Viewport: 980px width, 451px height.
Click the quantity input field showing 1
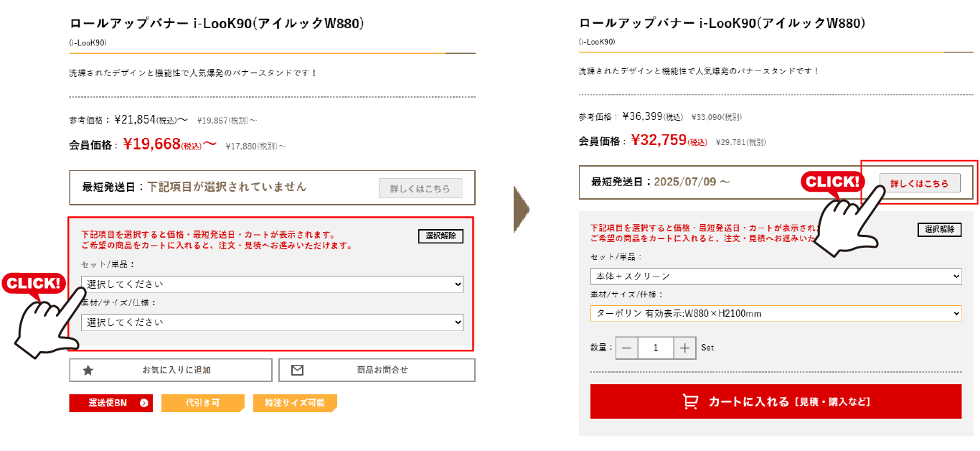[x=656, y=348]
